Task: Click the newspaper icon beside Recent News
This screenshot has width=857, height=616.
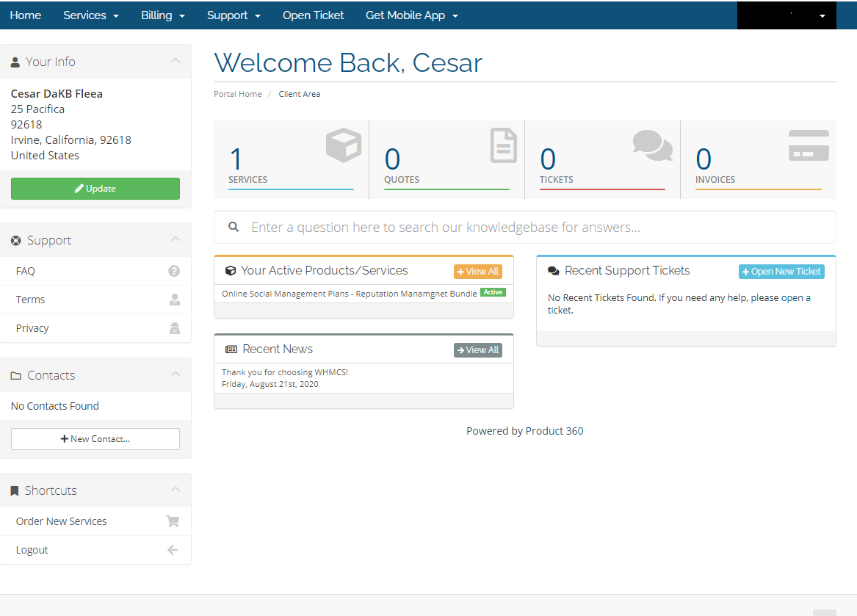Action: (231, 349)
